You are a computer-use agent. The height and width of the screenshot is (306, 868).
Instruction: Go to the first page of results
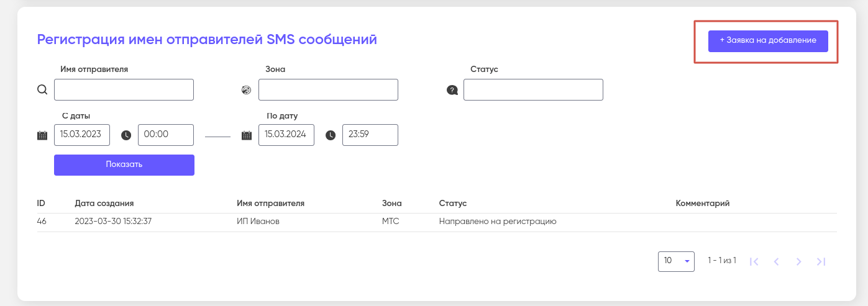pyautogui.click(x=754, y=261)
